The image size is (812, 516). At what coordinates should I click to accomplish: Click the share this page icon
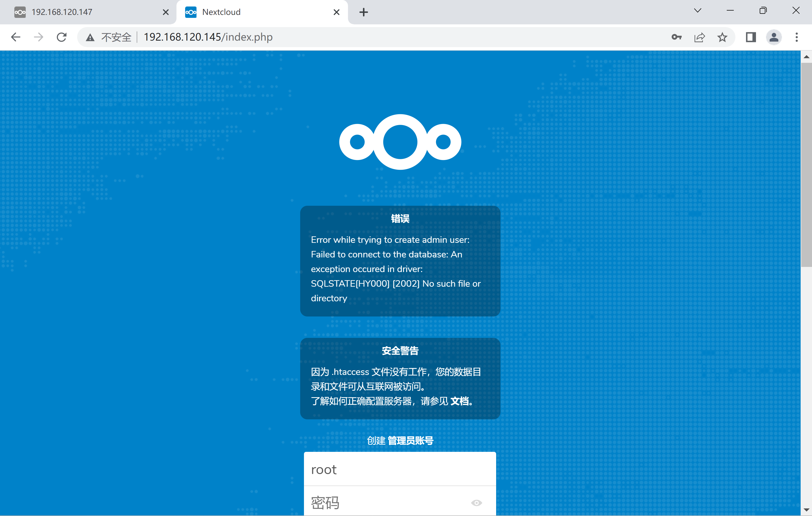pyautogui.click(x=699, y=37)
